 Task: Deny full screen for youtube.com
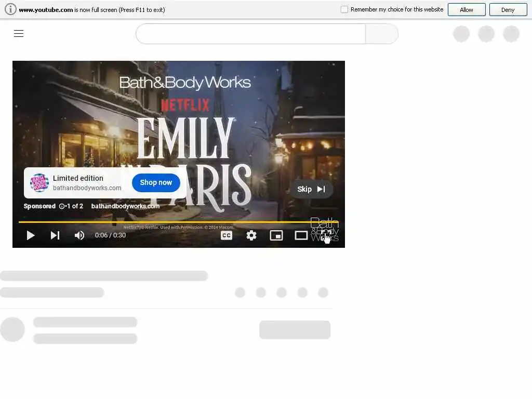pyautogui.click(x=508, y=10)
